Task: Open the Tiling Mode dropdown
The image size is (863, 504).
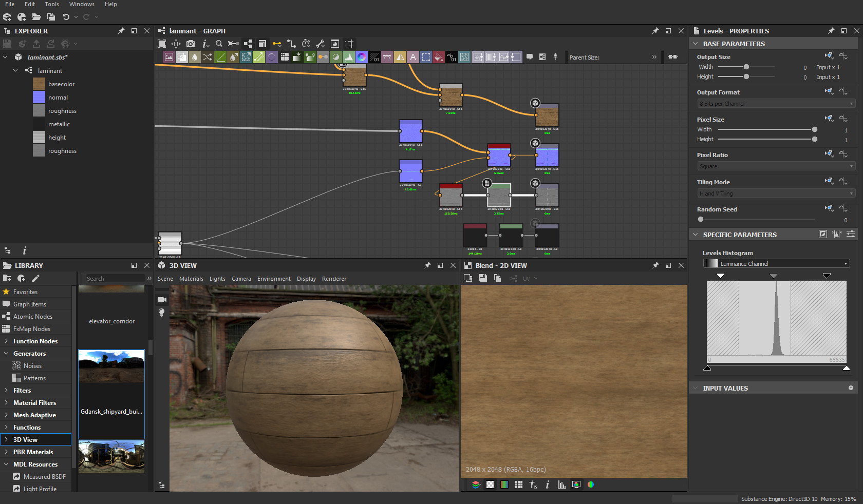Action: point(775,193)
